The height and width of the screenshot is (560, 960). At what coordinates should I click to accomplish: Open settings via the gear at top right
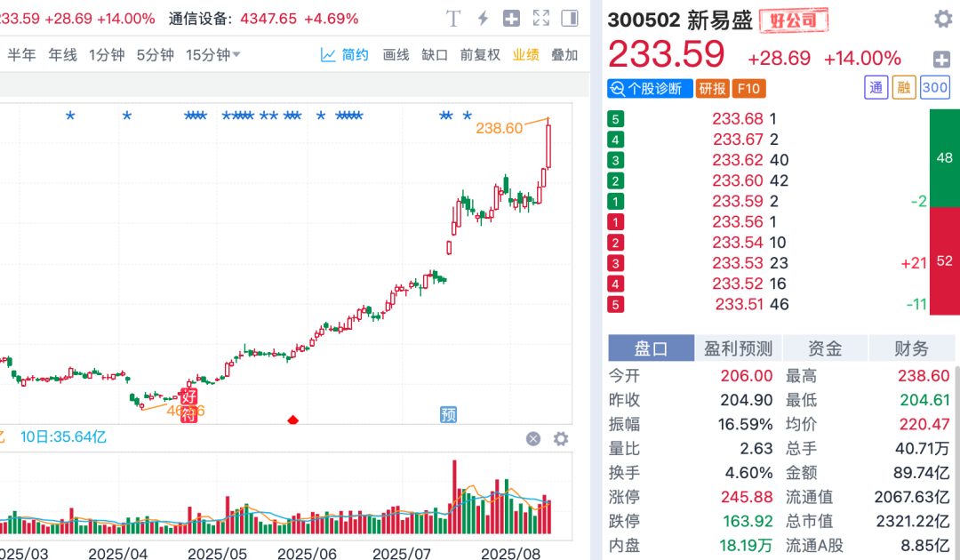click(x=943, y=19)
